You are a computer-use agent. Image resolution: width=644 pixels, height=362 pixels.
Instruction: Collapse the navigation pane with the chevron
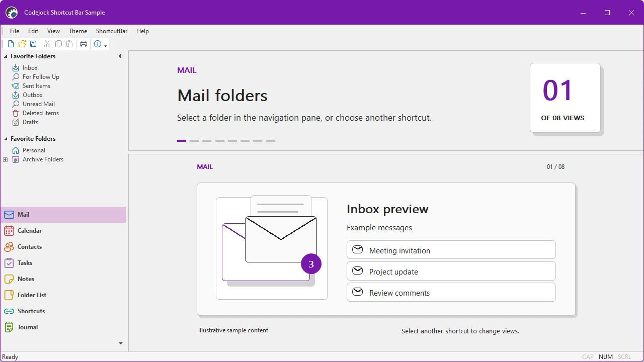coord(120,56)
